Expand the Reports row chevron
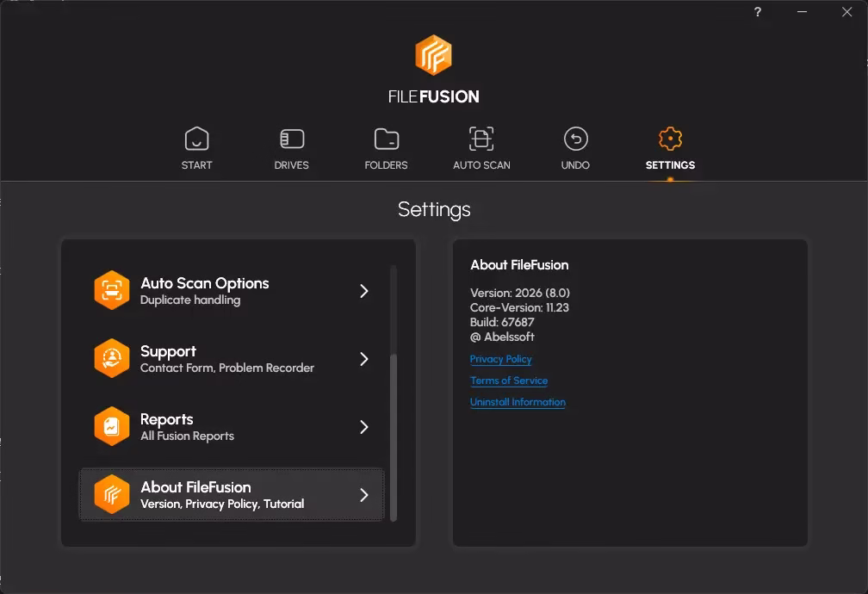 click(x=364, y=427)
